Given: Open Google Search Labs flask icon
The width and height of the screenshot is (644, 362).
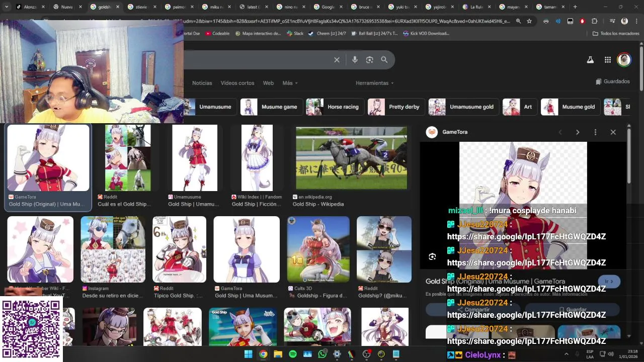Looking at the screenshot, I should pyautogui.click(x=590, y=60).
